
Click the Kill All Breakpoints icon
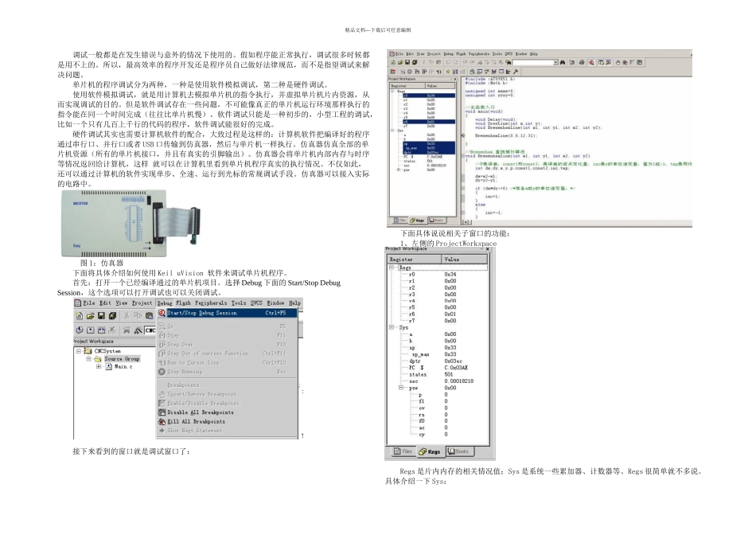point(162,421)
